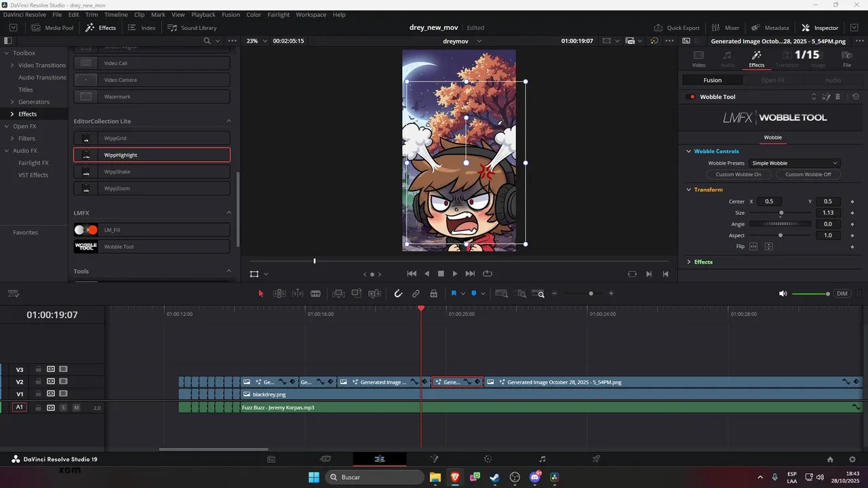Click the Play button in viewer
Image resolution: width=868 pixels, height=488 pixels.
455,274
